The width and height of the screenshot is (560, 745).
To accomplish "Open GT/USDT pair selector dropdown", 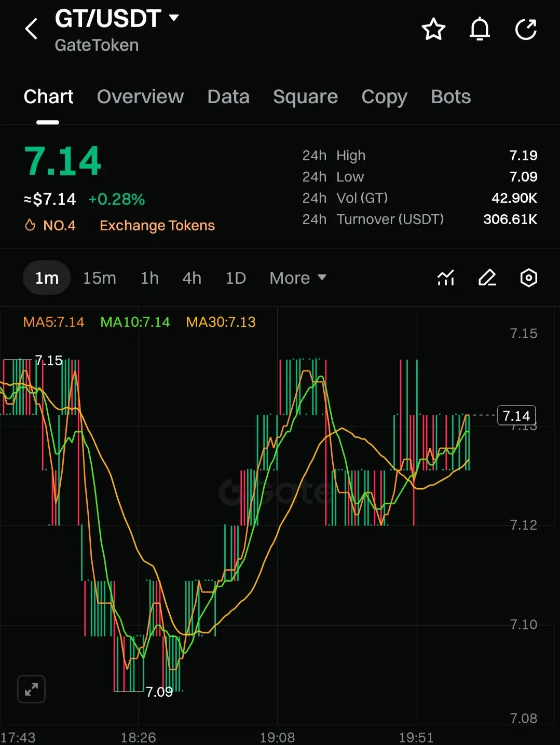I will tap(117, 19).
